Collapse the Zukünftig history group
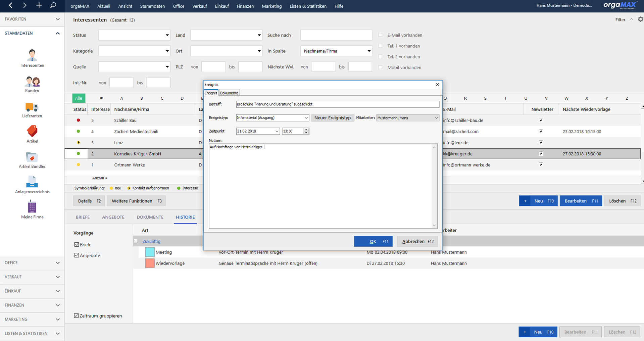The height and width of the screenshot is (341, 644). (x=136, y=241)
